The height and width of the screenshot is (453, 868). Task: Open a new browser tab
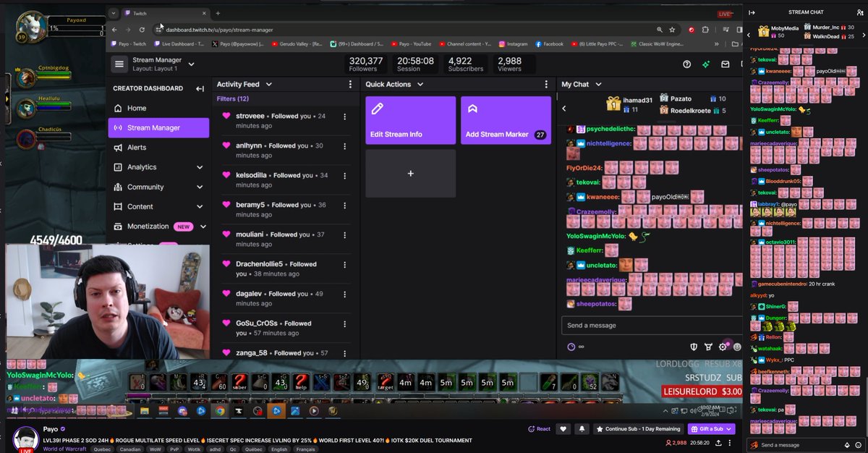point(218,13)
